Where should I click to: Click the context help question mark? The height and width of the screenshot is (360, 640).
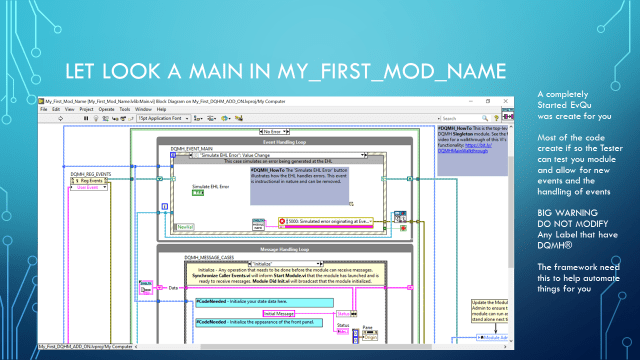click(x=496, y=118)
